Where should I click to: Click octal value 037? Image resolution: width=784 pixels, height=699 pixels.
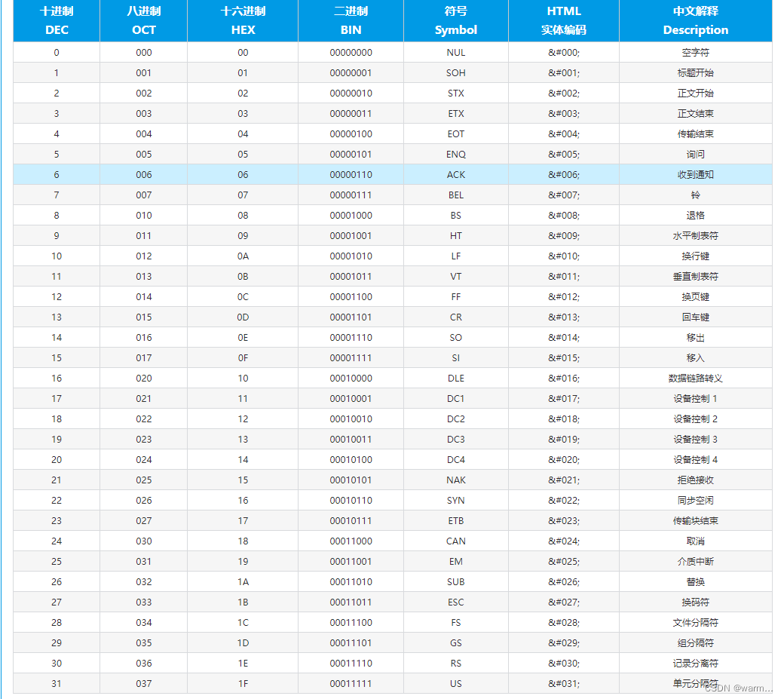coord(144,684)
